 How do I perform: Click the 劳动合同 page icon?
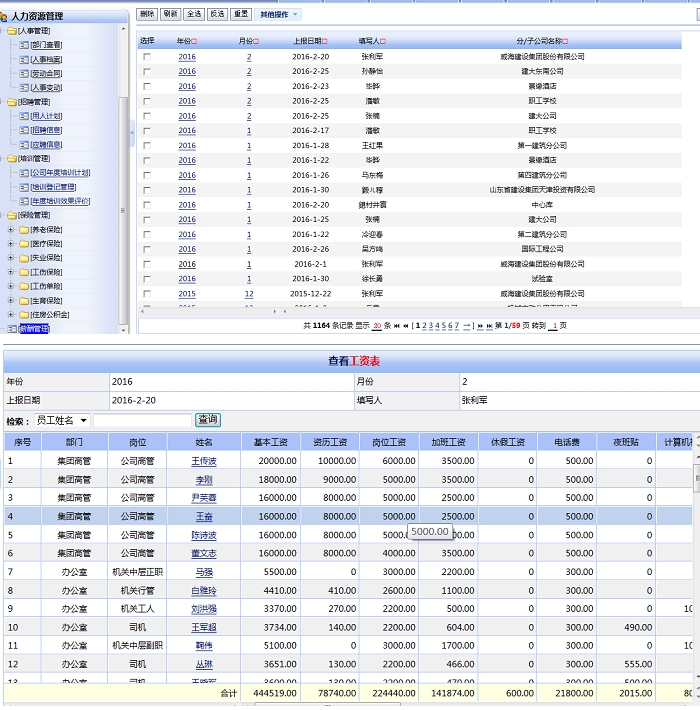tap(24, 73)
